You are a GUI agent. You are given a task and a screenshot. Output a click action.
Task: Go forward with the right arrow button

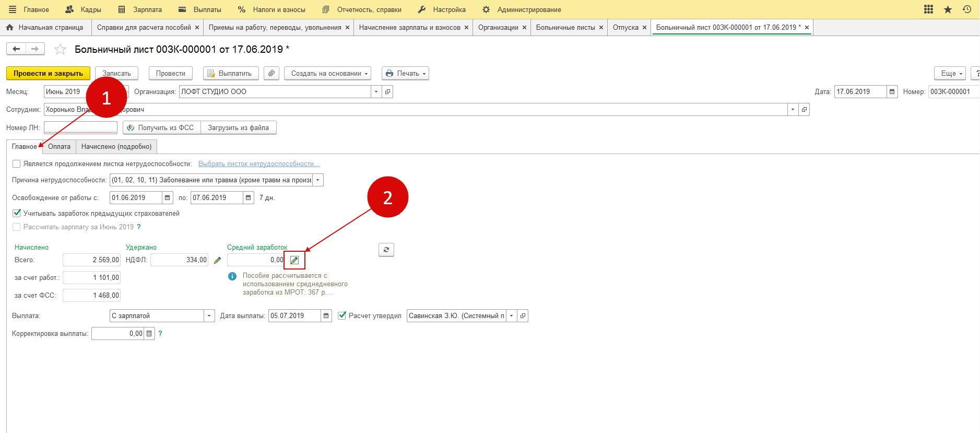35,49
